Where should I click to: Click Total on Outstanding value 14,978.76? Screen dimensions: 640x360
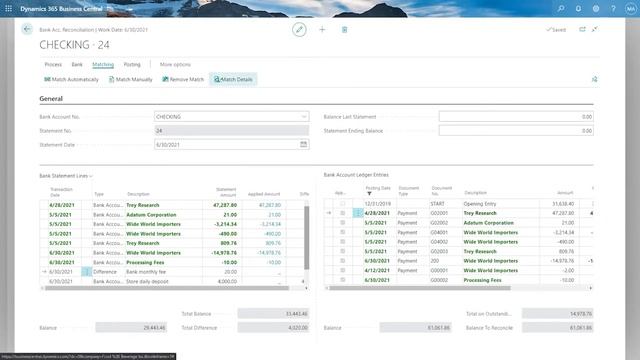point(557,313)
